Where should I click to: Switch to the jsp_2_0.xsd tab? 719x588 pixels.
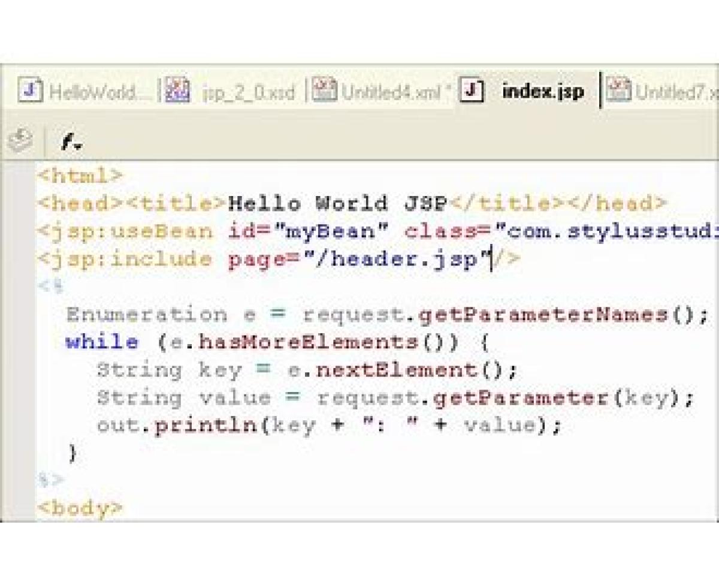248,92
